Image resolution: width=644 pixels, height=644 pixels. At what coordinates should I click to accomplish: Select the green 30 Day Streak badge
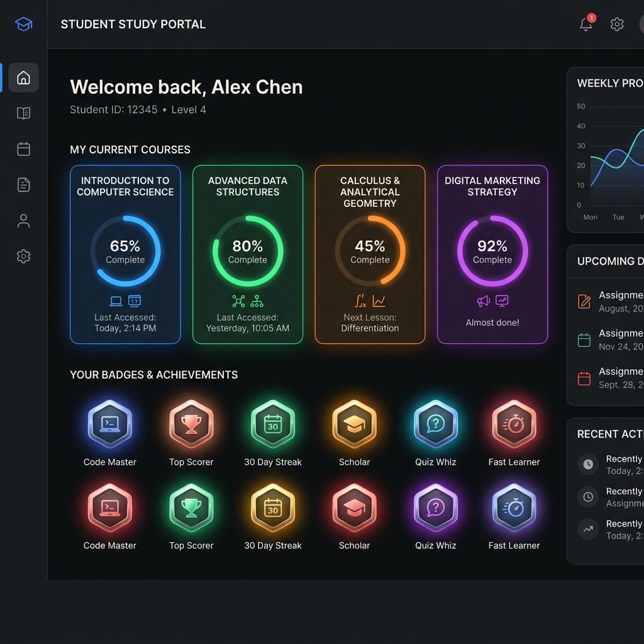(273, 424)
